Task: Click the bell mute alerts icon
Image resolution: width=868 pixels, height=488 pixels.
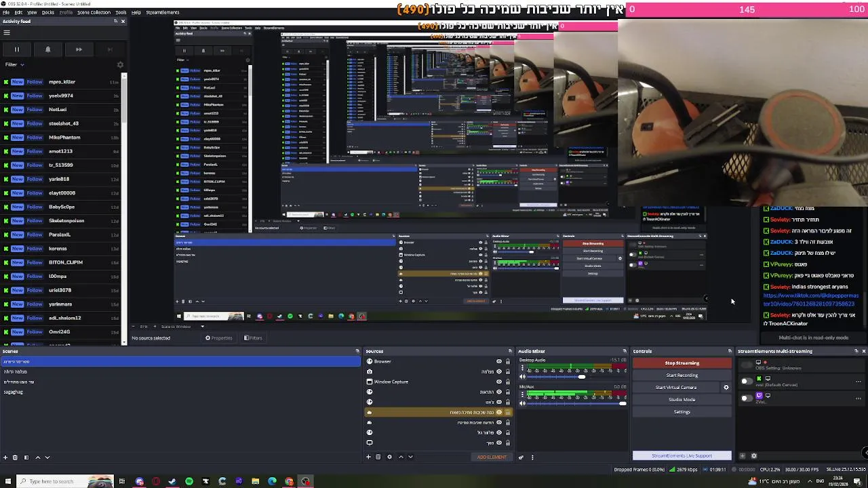Action: click(47, 49)
